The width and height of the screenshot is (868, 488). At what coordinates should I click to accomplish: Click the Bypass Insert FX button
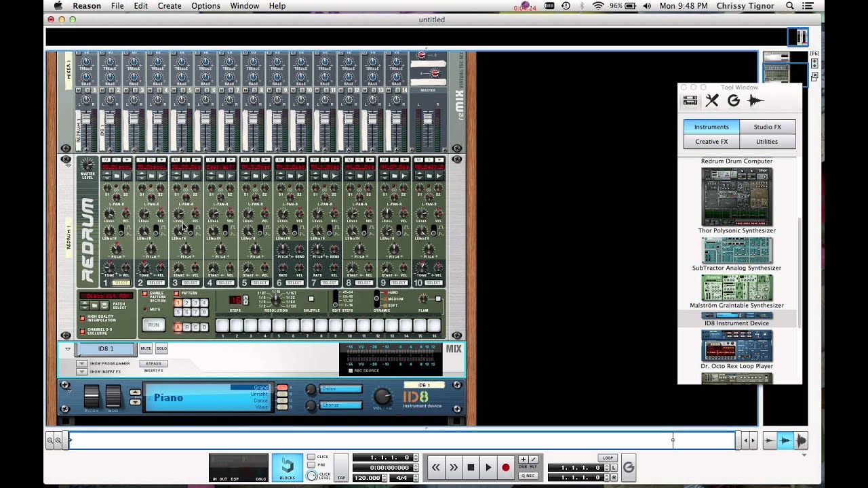pyautogui.click(x=154, y=363)
